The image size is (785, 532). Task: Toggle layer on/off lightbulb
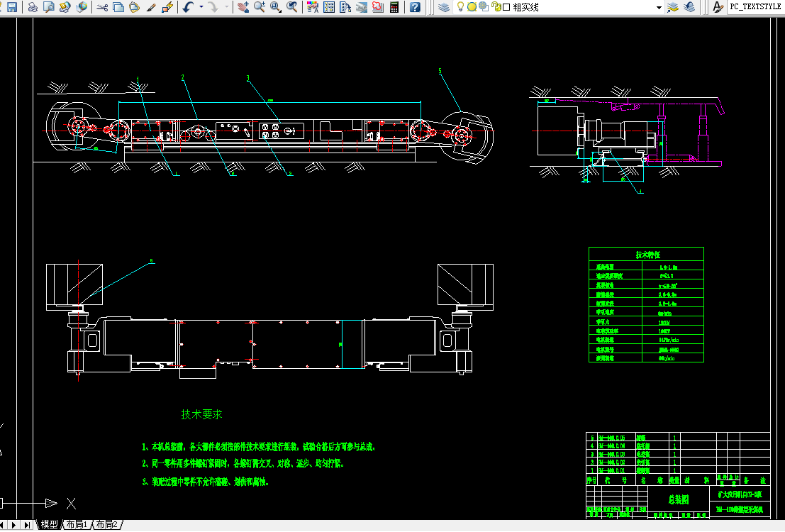tap(460, 7)
